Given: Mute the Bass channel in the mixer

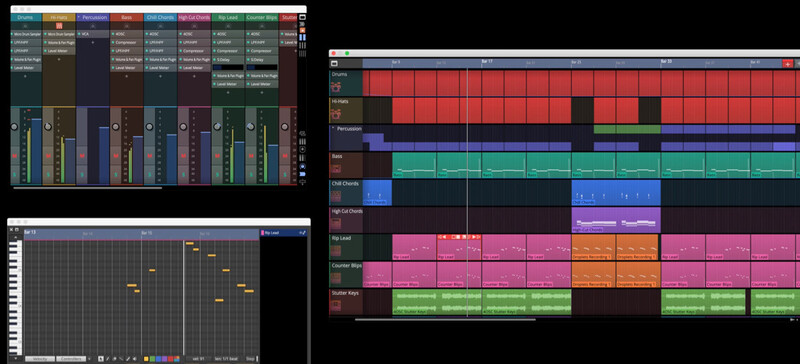Looking at the screenshot, I should [115, 156].
